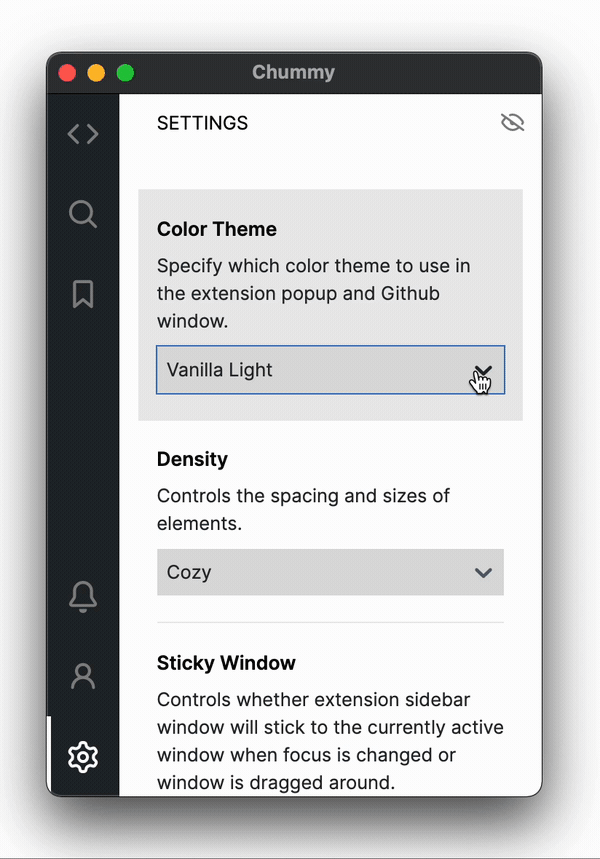Open the Vanilla Light color theme dropdown
The image size is (600, 859).
330,370
